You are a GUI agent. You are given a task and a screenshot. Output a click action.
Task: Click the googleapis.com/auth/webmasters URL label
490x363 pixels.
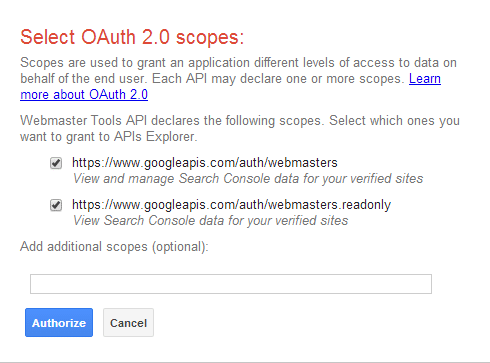click(205, 163)
